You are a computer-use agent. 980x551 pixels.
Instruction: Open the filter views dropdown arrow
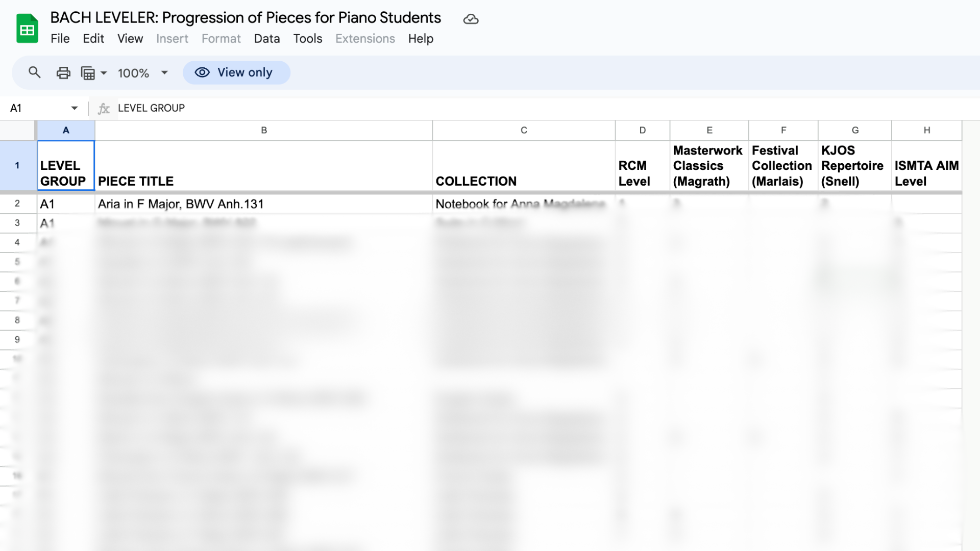104,73
